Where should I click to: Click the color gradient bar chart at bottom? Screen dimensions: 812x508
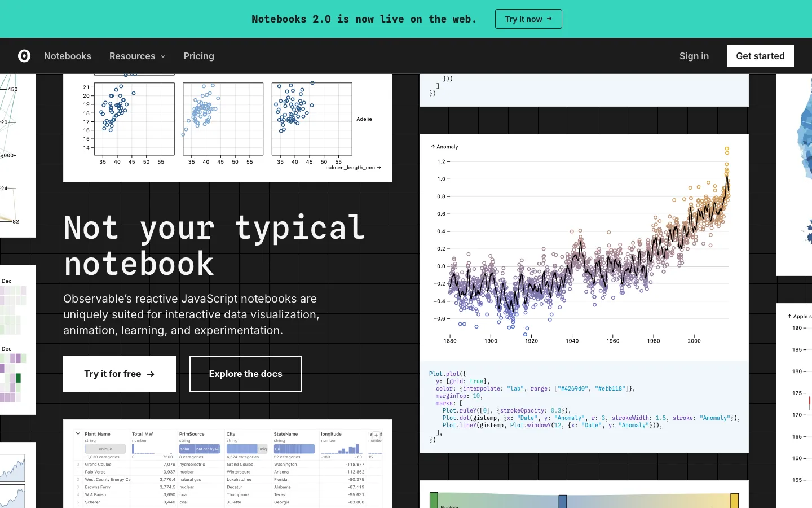584,500
